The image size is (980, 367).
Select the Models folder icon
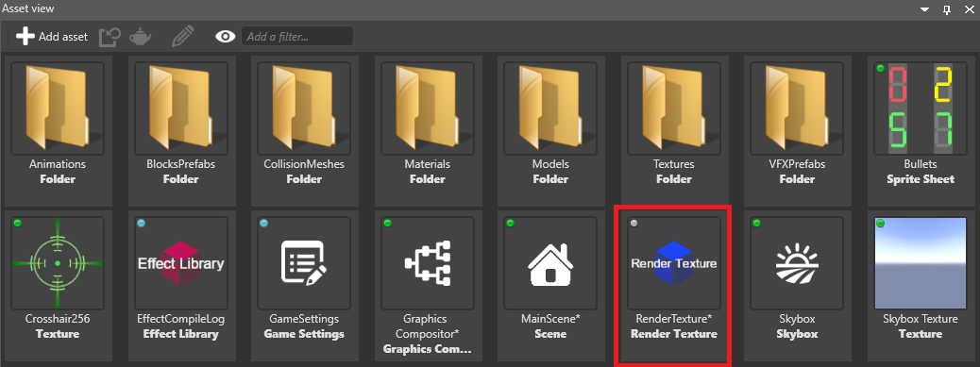pyautogui.click(x=550, y=108)
